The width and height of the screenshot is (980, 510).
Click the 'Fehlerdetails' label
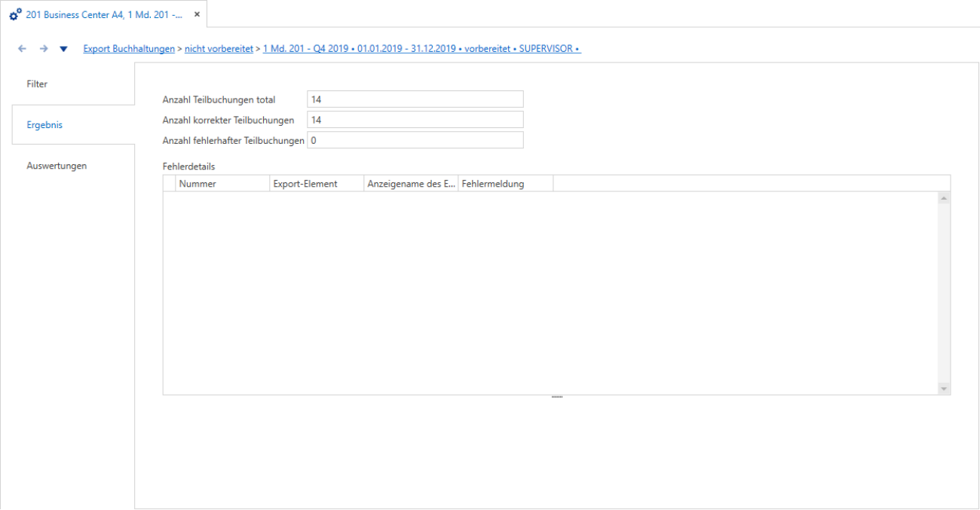tap(189, 166)
